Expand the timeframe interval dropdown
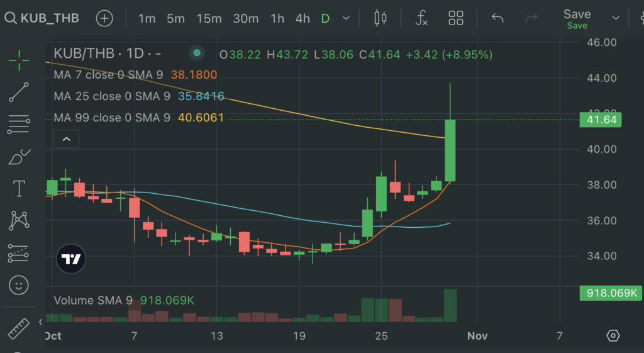Viewport: 644px width, 353px height. click(346, 18)
